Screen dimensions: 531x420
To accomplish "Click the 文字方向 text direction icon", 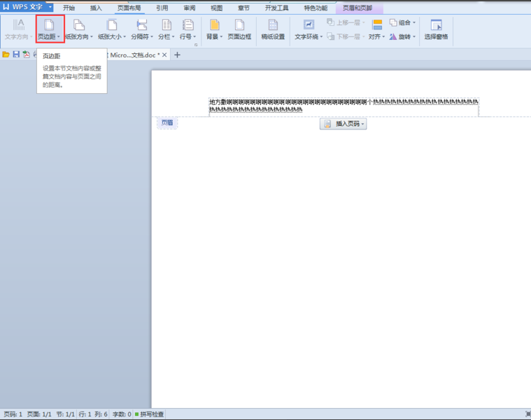I will (x=19, y=24).
